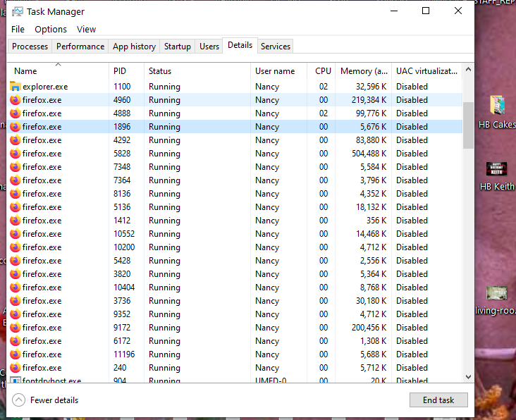
Task: Click the Task Manager title bar icon
Action: pyautogui.click(x=17, y=11)
